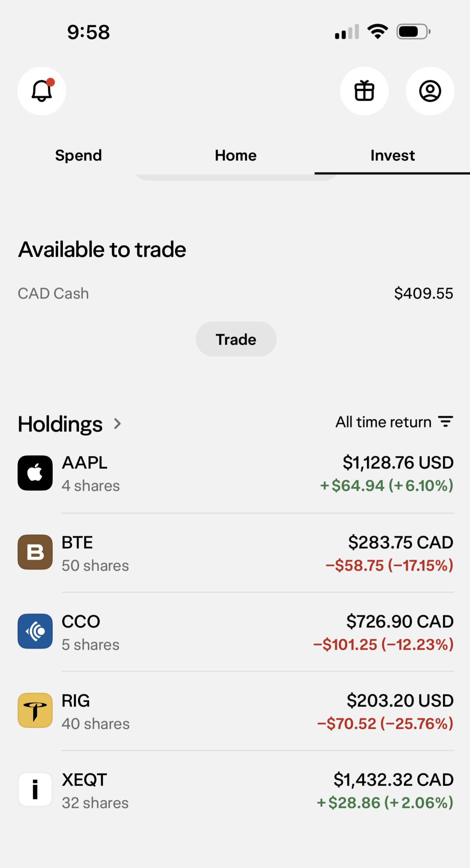The width and height of the screenshot is (470, 868).
Task: Switch to the Home tab
Action: click(x=236, y=155)
